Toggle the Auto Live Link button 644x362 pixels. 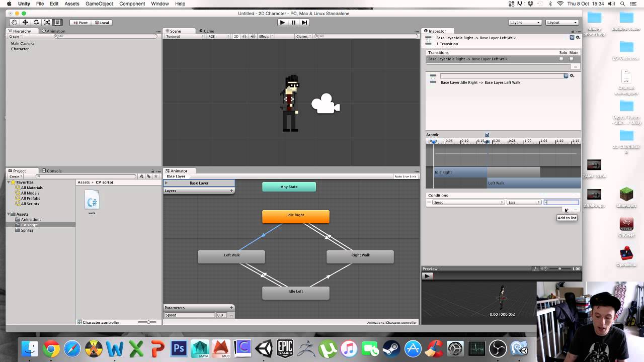(x=406, y=176)
